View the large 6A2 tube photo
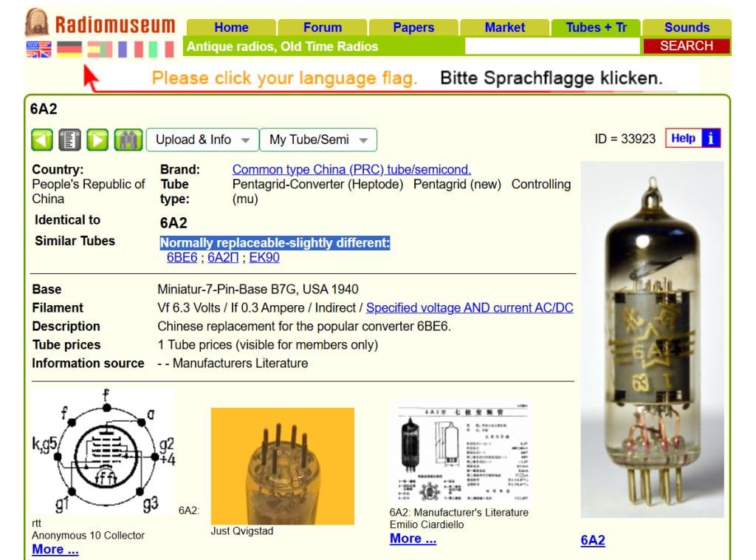The height and width of the screenshot is (560, 756). point(652,340)
